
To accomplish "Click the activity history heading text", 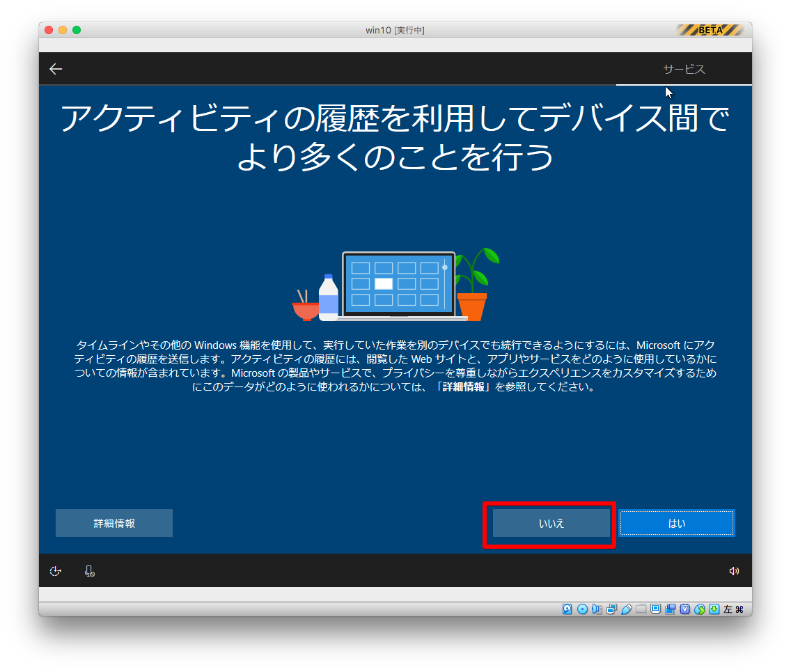I will tap(395, 137).
